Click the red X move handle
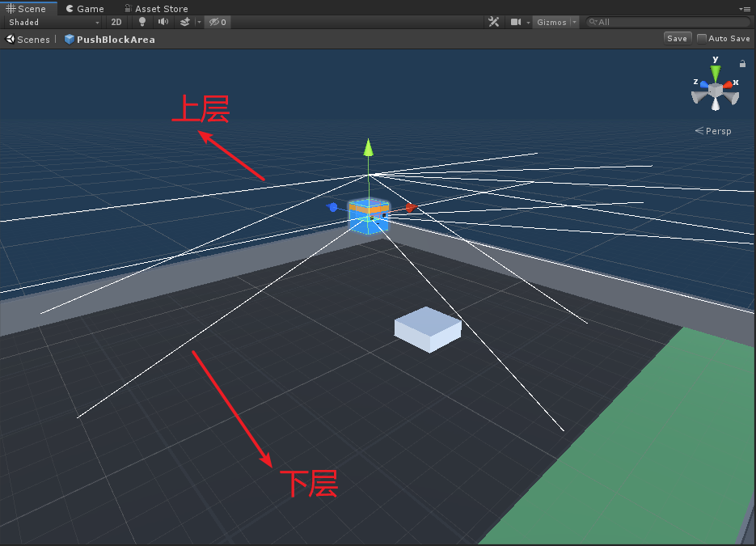This screenshot has height=546, width=756. click(x=410, y=207)
